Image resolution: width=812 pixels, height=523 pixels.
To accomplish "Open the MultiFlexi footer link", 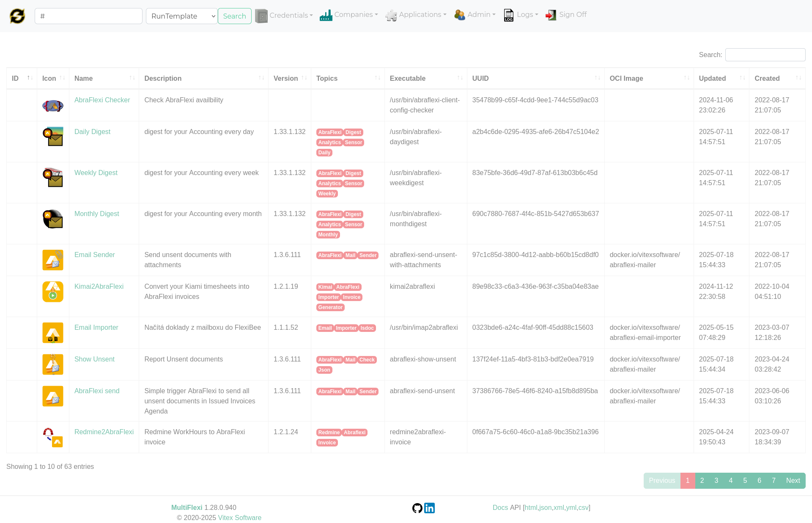I will [187, 508].
